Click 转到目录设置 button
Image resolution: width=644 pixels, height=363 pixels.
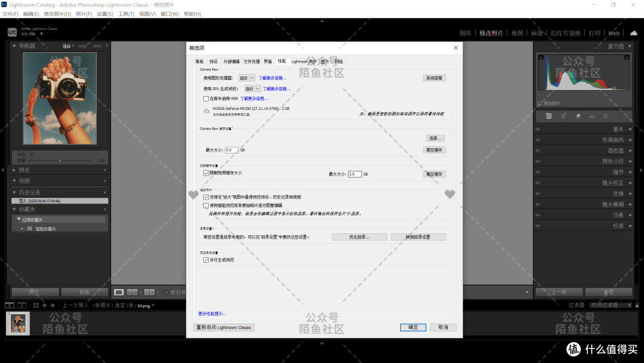click(x=418, y=237)
